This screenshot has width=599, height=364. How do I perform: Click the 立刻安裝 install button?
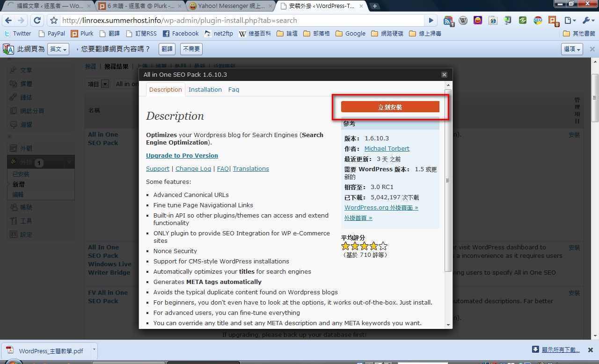coord(390,107)
